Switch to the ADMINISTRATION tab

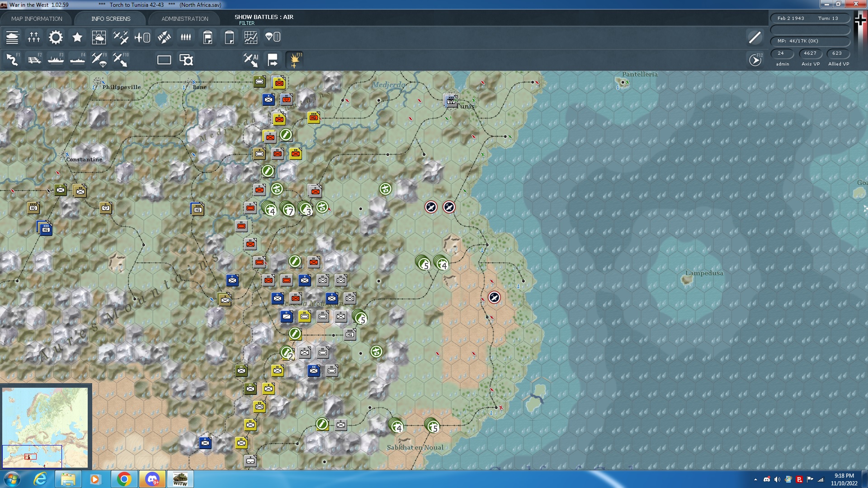coord(184,19)
